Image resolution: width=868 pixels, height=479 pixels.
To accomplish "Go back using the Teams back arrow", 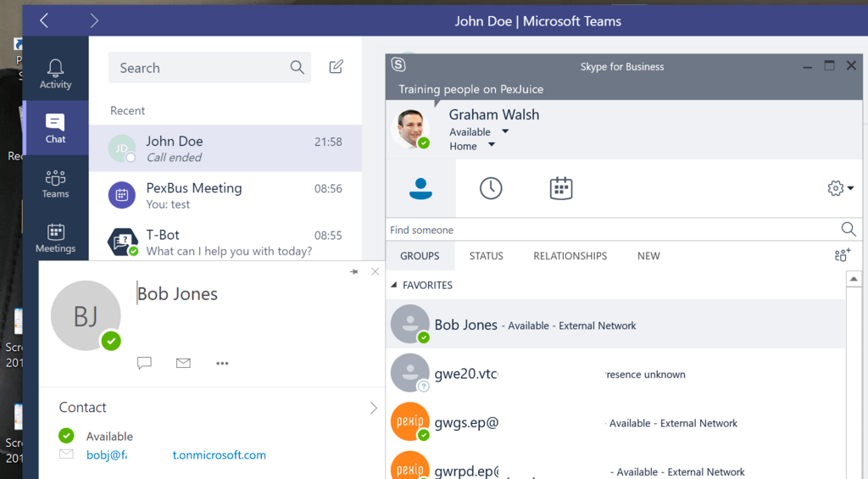I will [44, 21].
